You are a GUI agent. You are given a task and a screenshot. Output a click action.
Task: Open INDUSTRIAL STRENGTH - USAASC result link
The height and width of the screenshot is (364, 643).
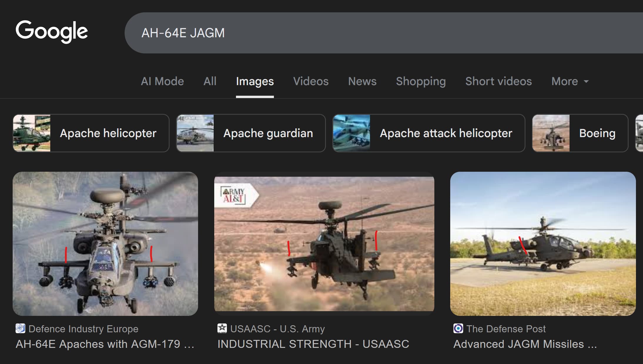point(313,344)
